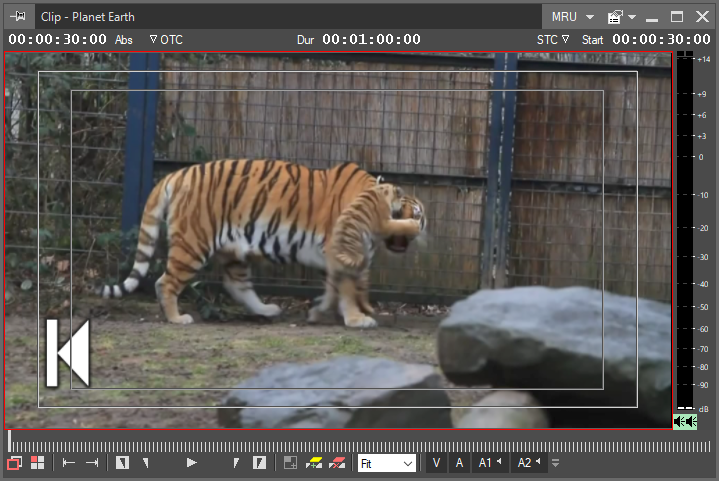Image resolution: width=719 pixels, height=481 pixels.
Task: Click the red overwrite edit icon
Action: click(x=337, y=463)
